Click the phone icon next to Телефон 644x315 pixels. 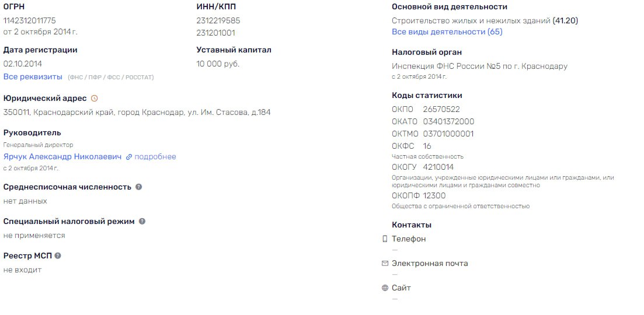(x=385, y=239)
